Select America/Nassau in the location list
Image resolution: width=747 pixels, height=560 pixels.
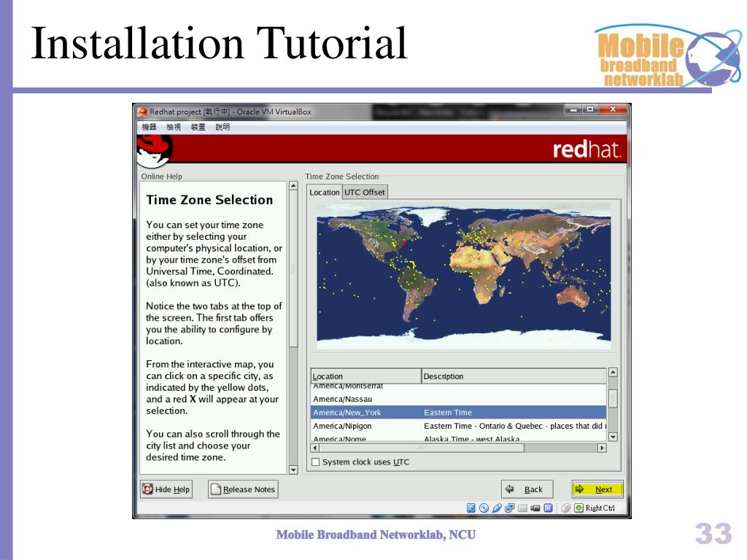click(458, 399)
